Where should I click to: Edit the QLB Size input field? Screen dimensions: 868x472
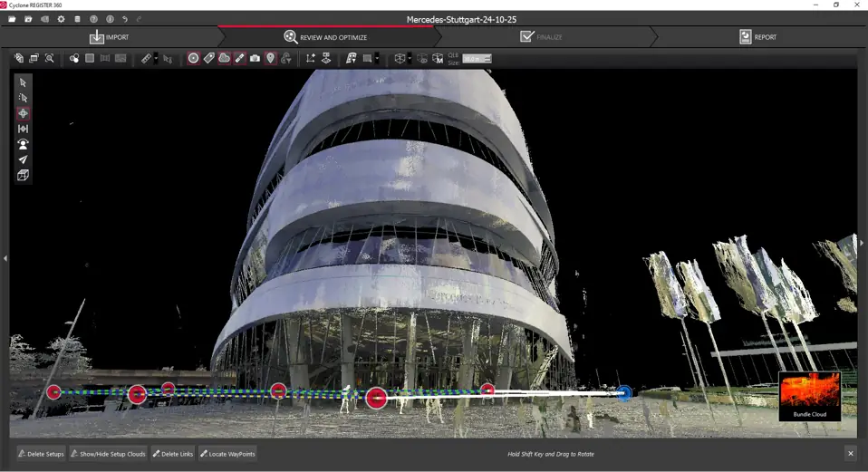[477, 58]
